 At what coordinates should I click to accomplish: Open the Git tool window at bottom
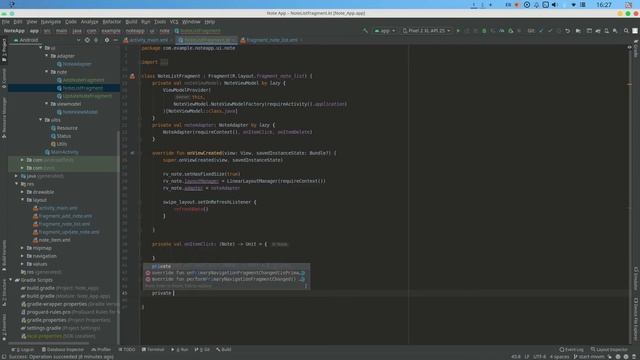(202, 350)
